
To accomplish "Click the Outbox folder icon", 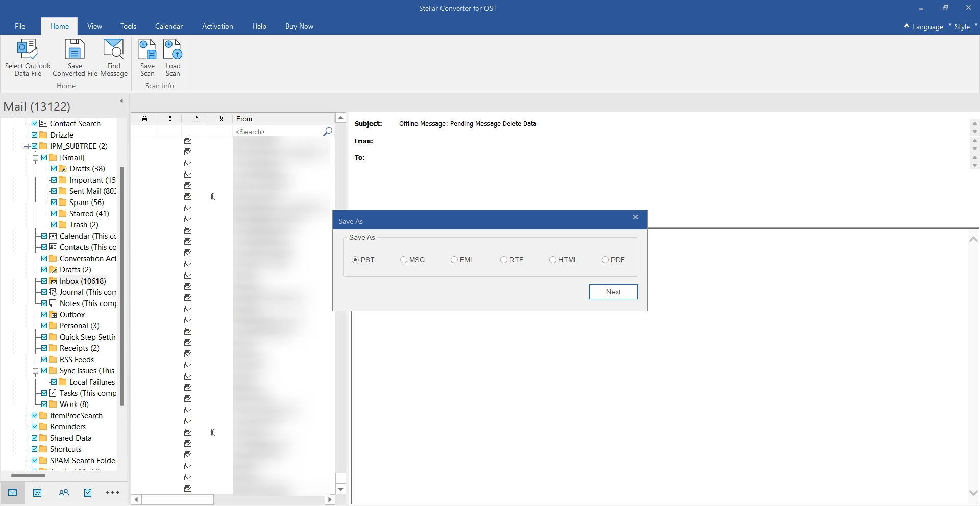I will pos(53,315).
